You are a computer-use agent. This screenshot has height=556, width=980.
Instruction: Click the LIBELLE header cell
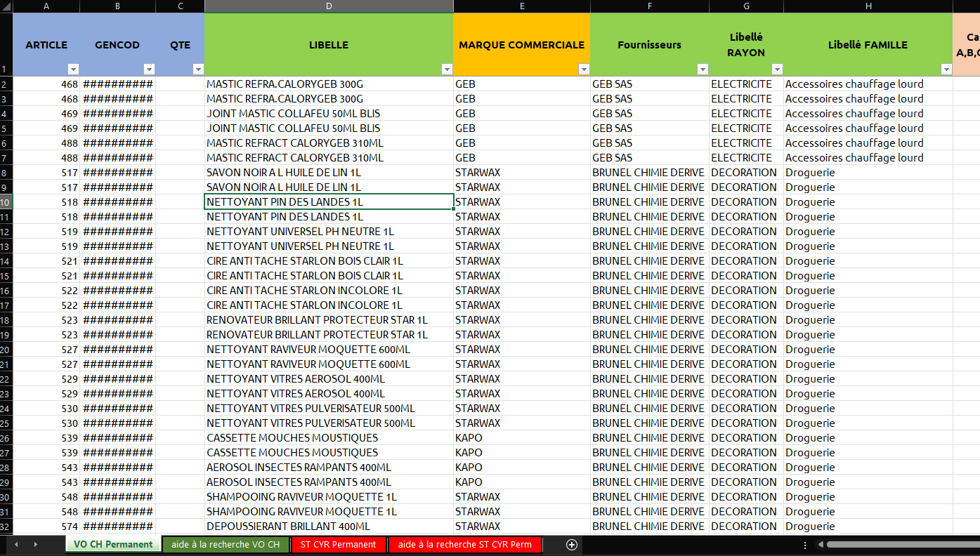click(329, 45)
